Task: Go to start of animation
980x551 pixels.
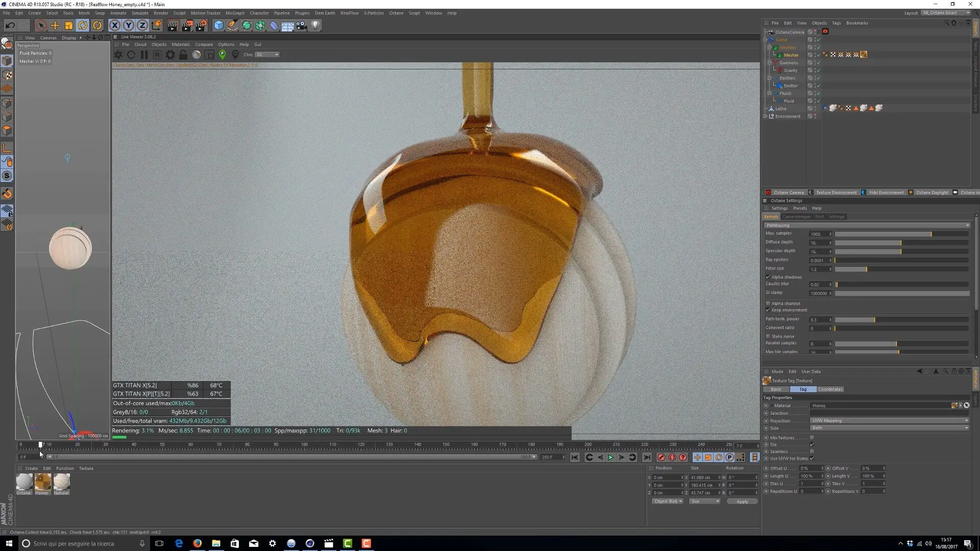Action: (575, 458)
